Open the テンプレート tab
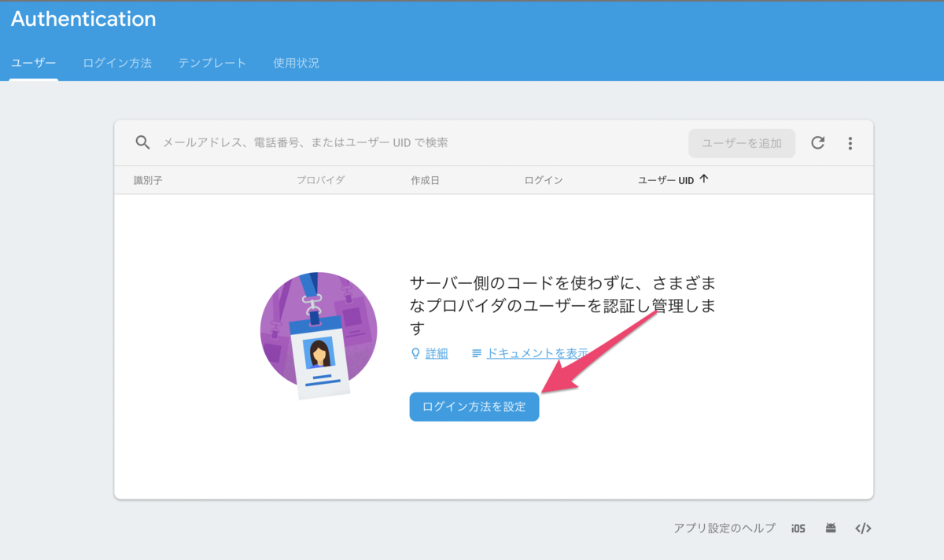The width and height of the screenshot is (944, 560). [x=211, y=64]
